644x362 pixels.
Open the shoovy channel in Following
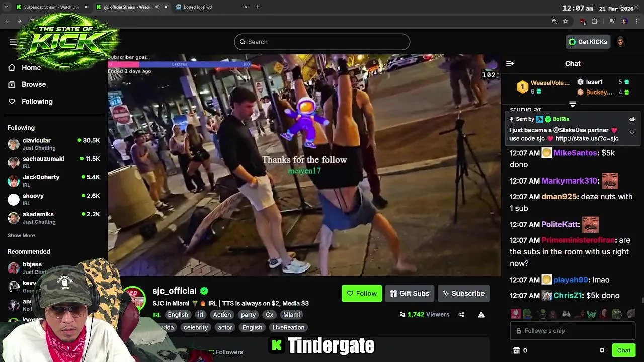click(54, 199)
